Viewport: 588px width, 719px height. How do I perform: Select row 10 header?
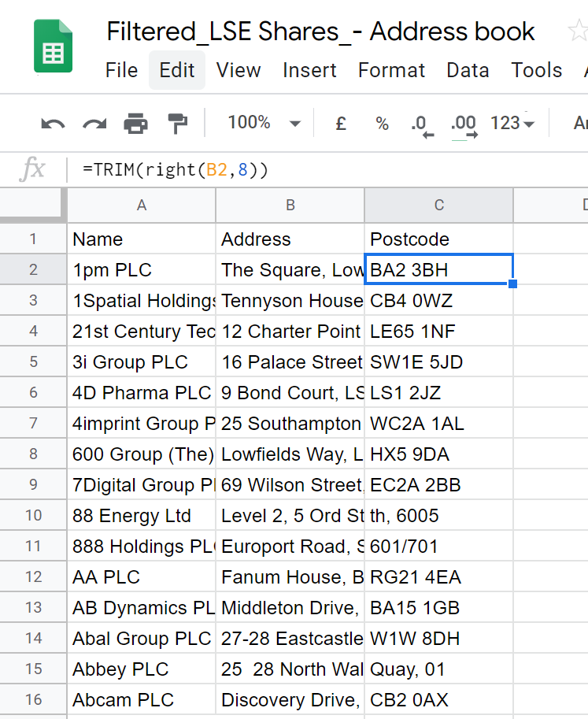click(x=33, y=515)
